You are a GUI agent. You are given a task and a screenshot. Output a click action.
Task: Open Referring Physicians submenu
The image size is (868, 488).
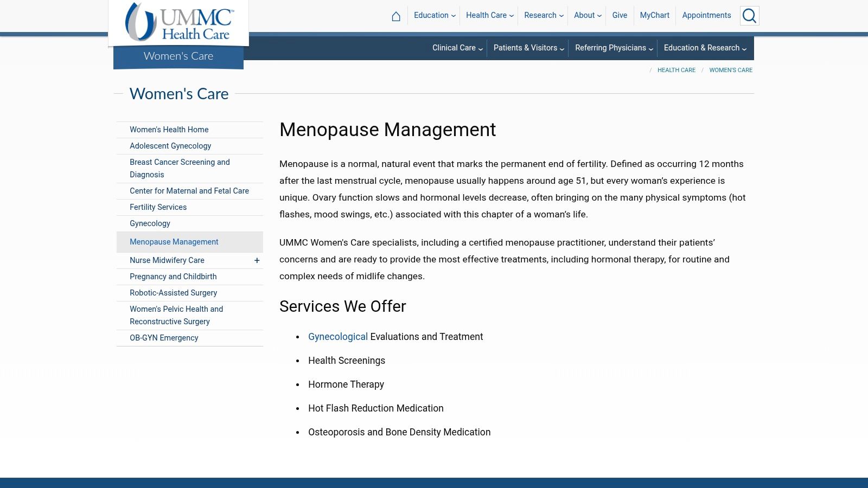click(x=614, y=48)
